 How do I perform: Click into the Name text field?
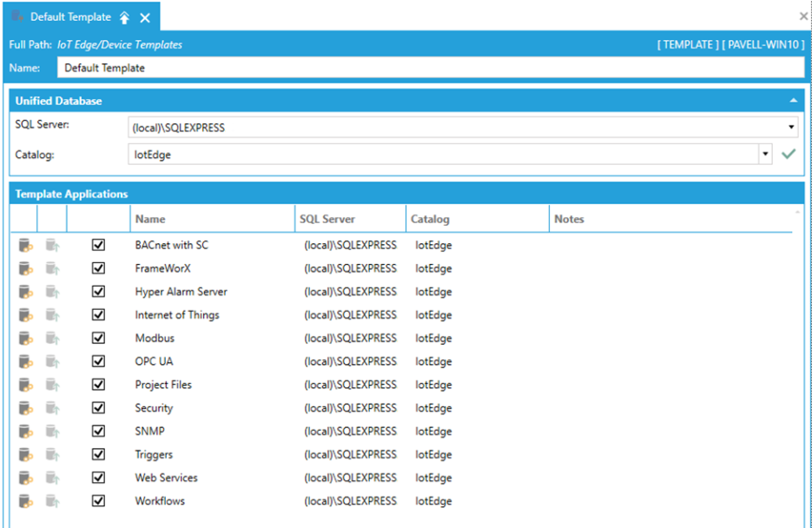(x=426, y=68)
